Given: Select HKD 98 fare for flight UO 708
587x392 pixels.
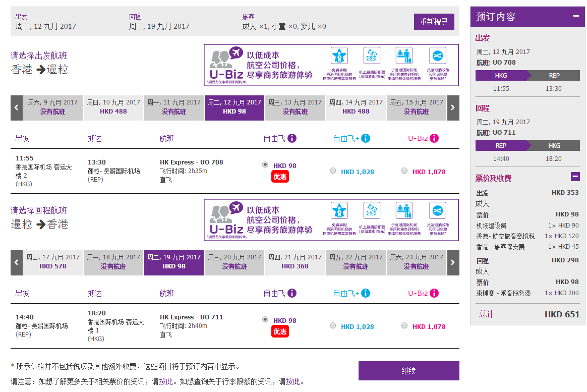Looking at the screenshot, I should [x=265, y=165].
